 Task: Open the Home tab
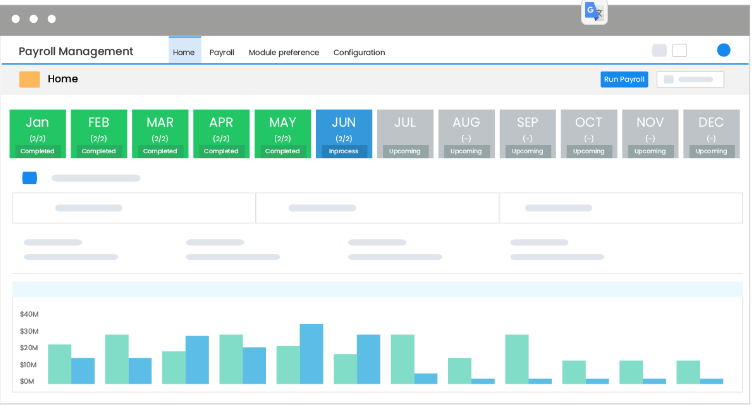pyautogui.click(x=184, y=50)
